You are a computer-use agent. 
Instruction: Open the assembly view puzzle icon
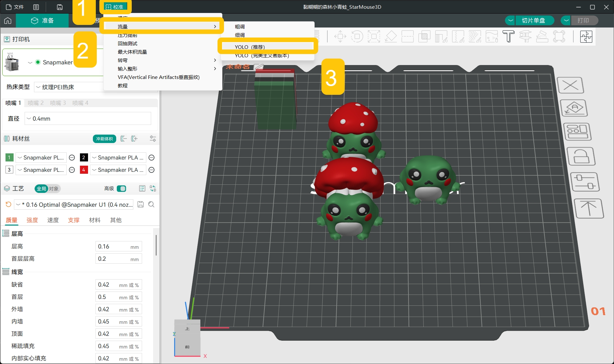(x=586, y=36)
